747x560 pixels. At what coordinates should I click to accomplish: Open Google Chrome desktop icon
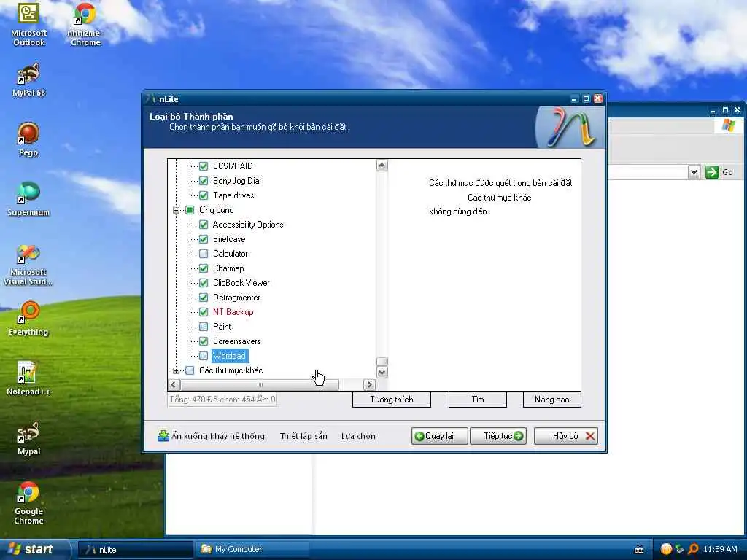[x=28, y=503]
